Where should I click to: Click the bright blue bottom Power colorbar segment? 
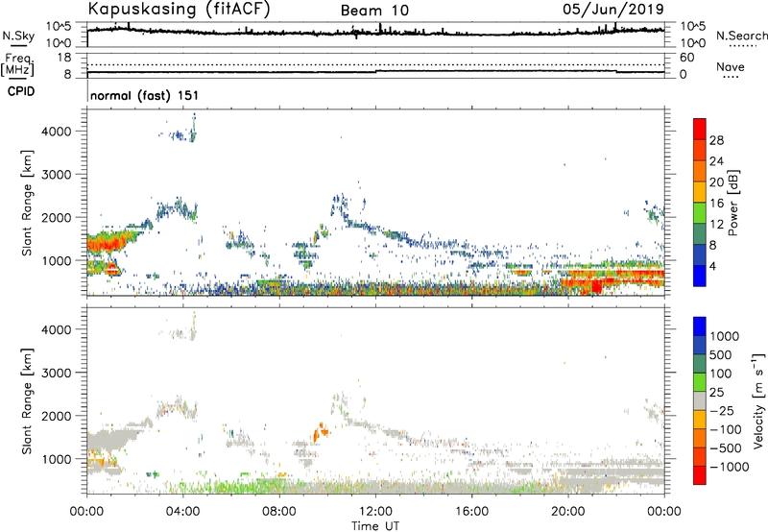pyautogui.click(x=700, y=276)
